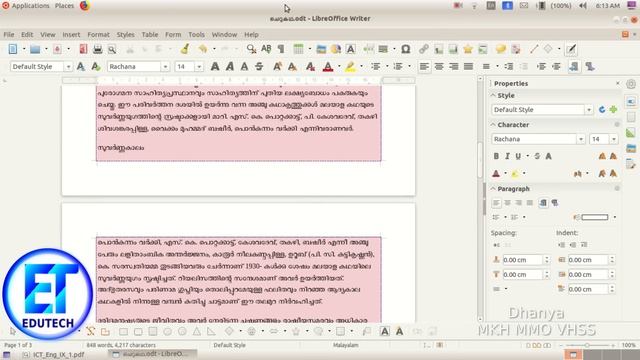Viewport: 640px width, 360px height.
Task: Insert a table with grid icon
Action: [x=298, y=49]
